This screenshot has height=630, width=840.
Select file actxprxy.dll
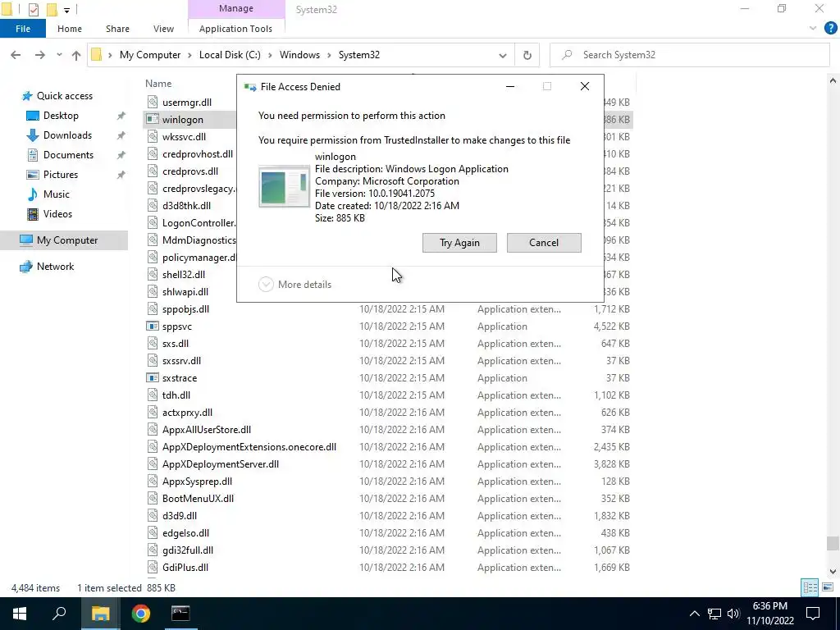(187, 413)
